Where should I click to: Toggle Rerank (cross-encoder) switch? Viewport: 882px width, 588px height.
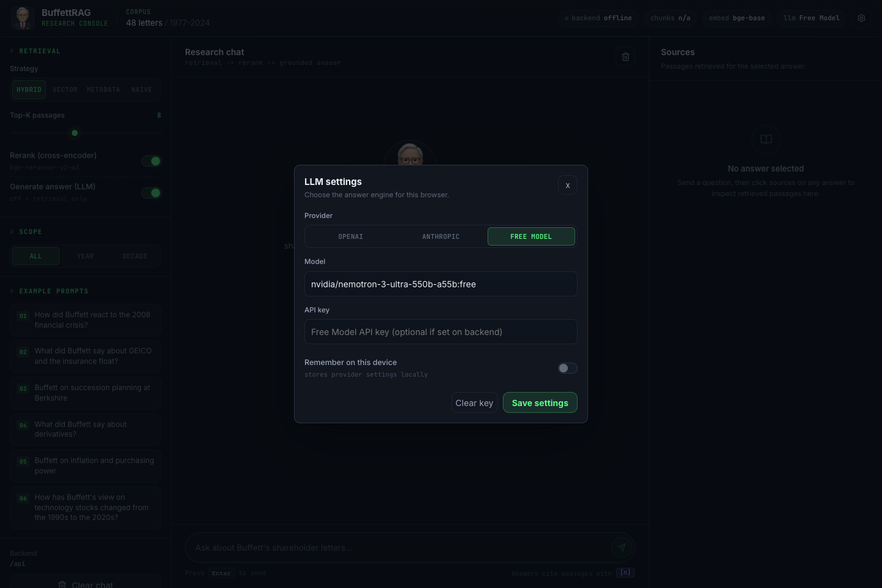[x=151, y=161]
